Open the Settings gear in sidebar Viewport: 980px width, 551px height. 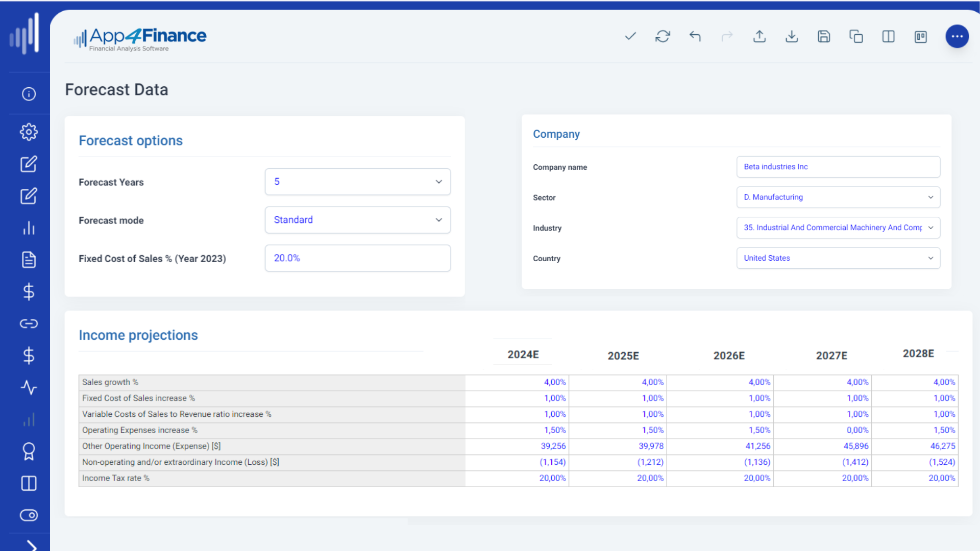(x=29, y=132)
